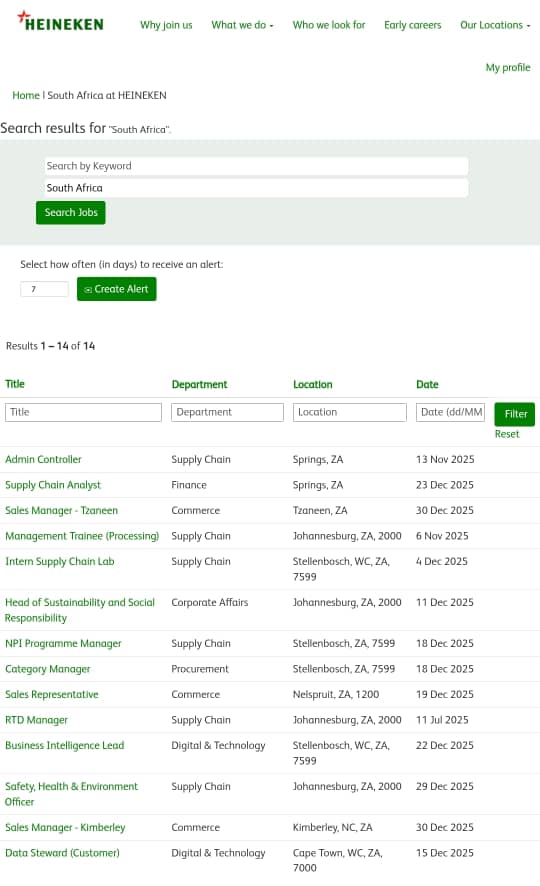Apply filters with the Filter button

[515, 414]
